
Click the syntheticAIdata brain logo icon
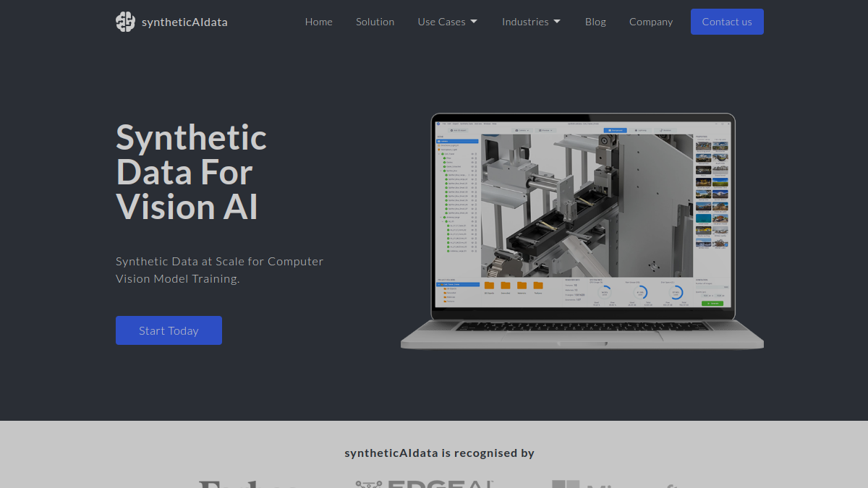(125, 22)
